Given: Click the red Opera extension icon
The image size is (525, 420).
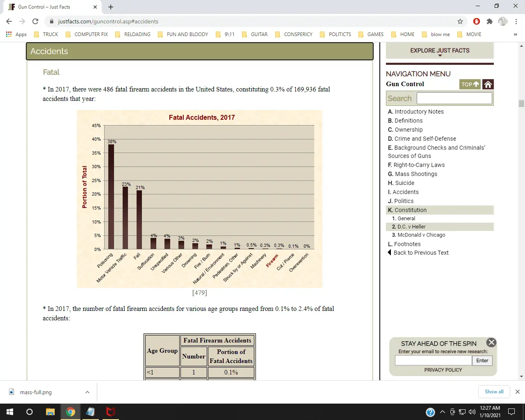Looking at the screenshot, I should click(476, 21).
